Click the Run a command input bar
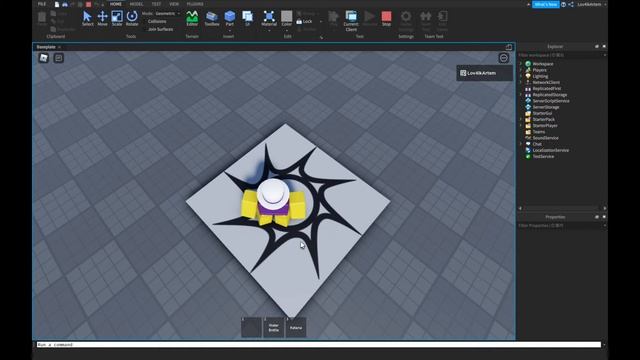The width and height of the screenshot is (640, 360). [x=318, y=344]
